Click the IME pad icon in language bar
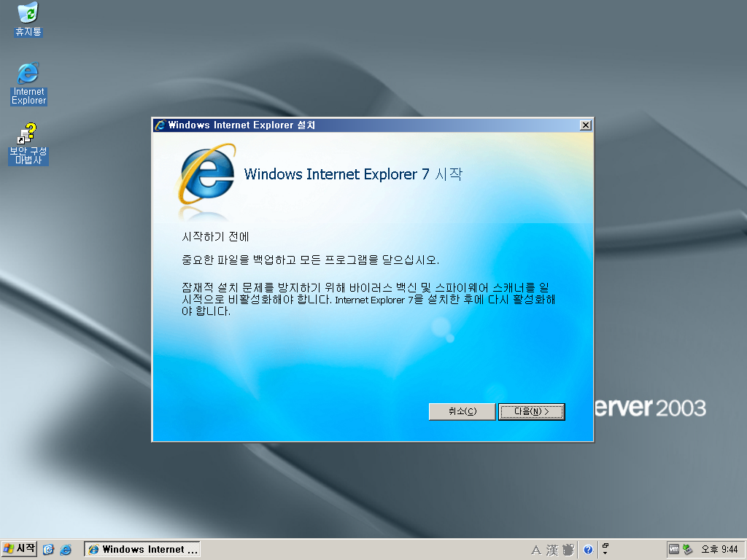 coord(568,550)
